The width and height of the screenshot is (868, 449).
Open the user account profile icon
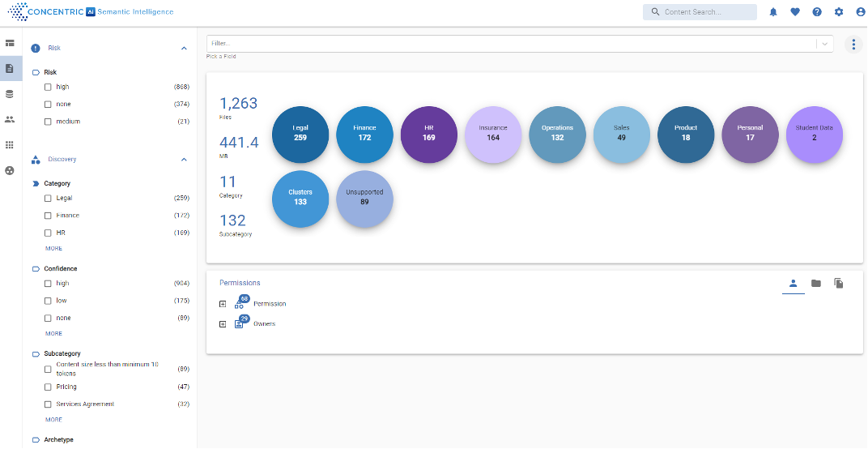coord(860,12)
